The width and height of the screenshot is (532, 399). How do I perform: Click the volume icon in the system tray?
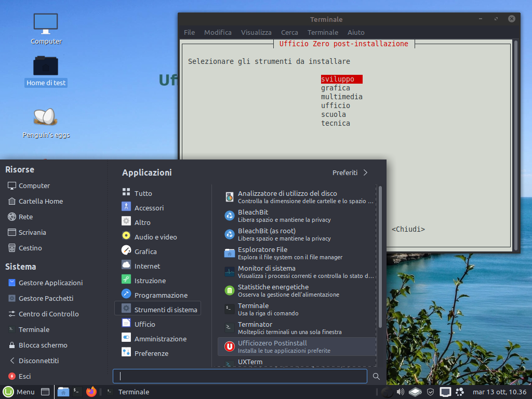pyautogui.click(x=400, y=392)
